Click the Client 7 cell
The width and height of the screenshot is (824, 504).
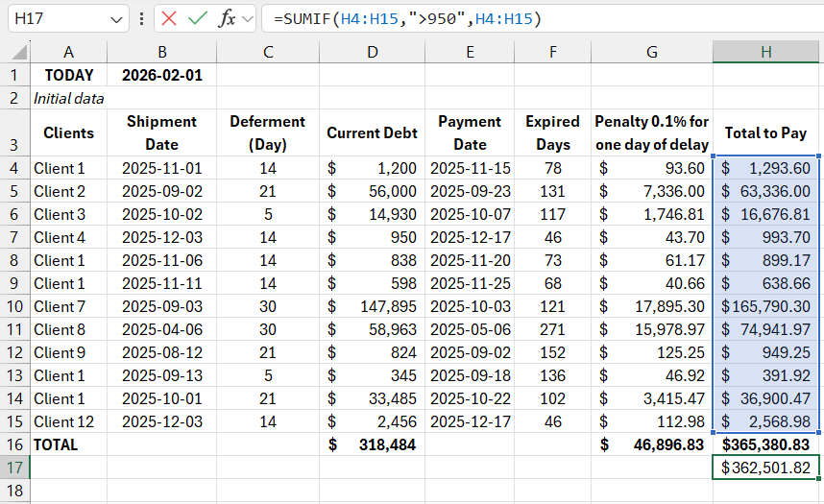[x=69, y=306]
